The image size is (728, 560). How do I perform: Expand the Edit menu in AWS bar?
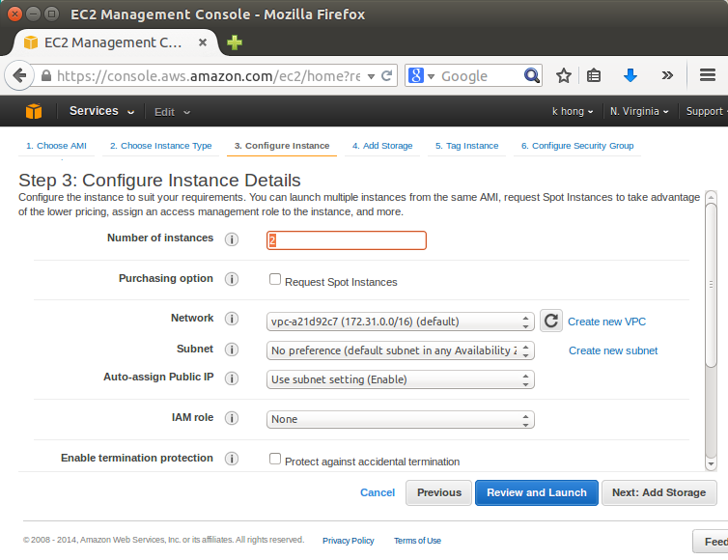coord(172,112)
